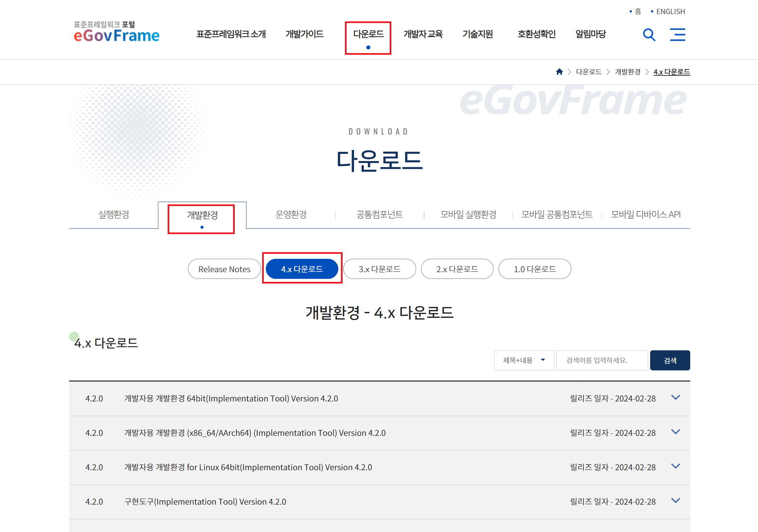
Task: Click the search magnifier icon
Action: 649,35
